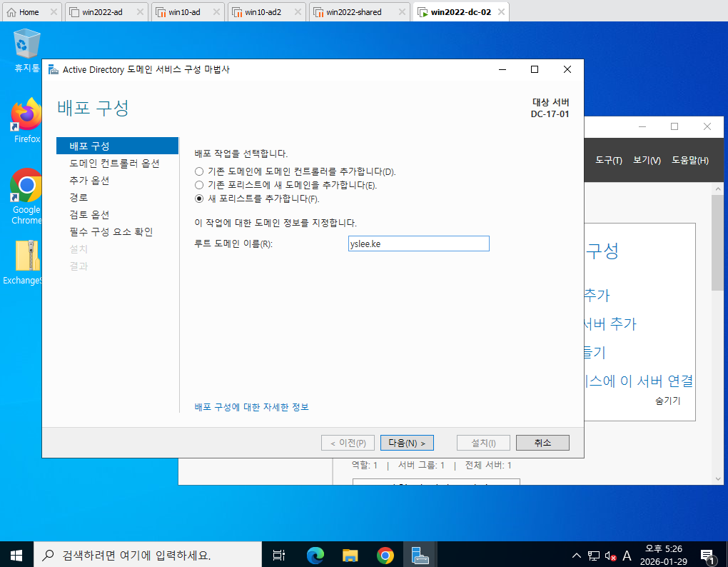Open the 도구(T) menu in Server Manager
Image resolution: width=728 pixels, height=567 pixels.
click(608, 160)
